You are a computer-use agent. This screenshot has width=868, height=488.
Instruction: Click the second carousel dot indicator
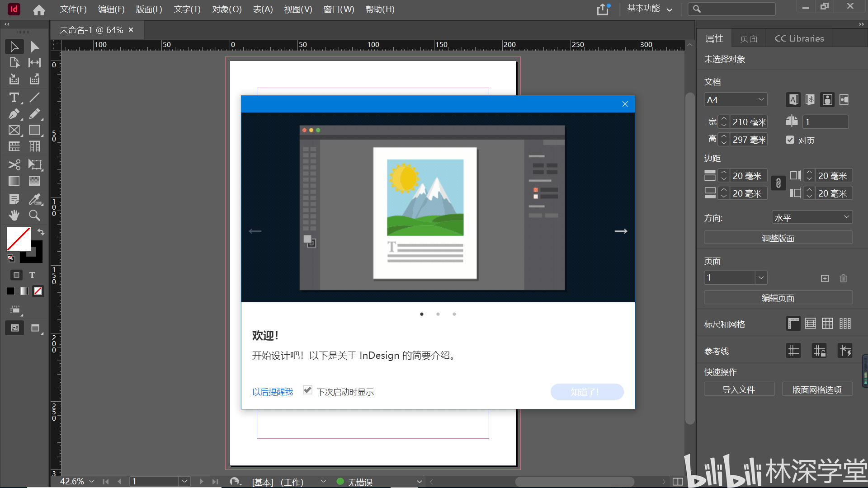(x=438, y=314)
